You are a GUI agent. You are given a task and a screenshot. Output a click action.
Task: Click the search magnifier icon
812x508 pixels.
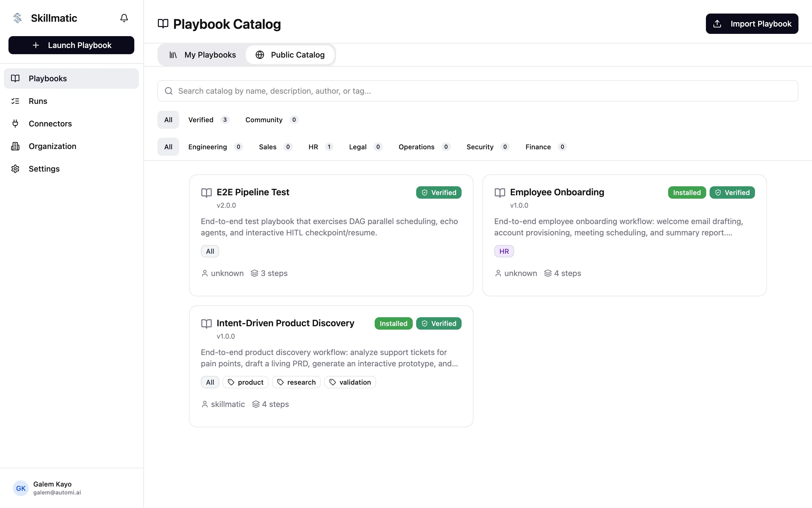[169, 91]
